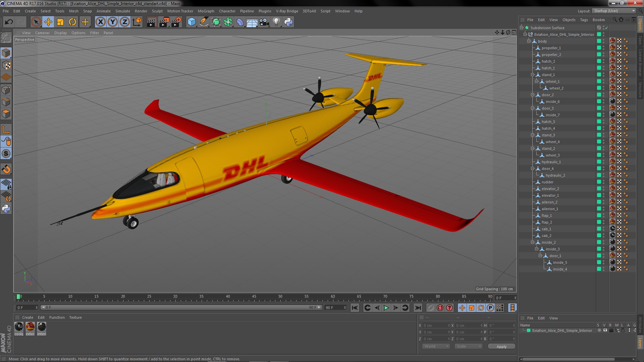Open the Scale mode dropdown
Image resolution: width=644 pixels, height=362 pixels.
pyautogui.click(x=469, y=346)
